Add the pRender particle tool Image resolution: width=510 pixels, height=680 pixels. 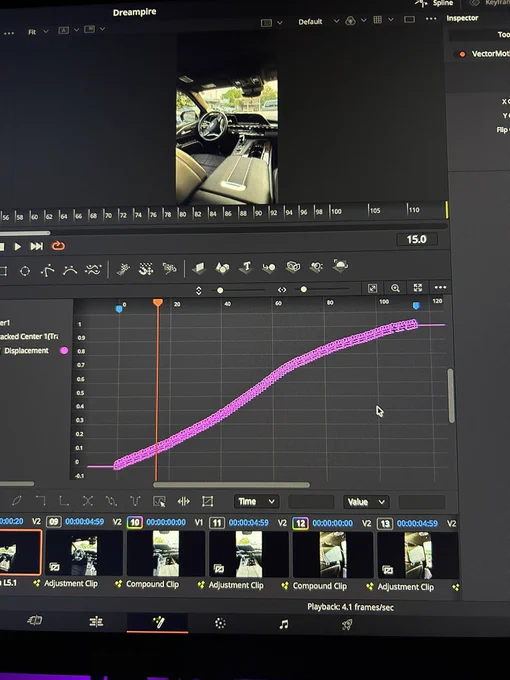coord(169,269)
